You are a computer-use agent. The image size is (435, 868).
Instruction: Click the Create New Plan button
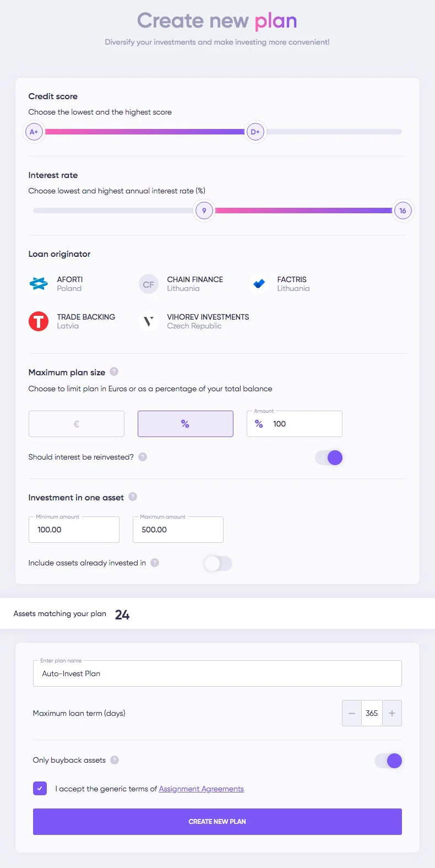(x=218, y=822)
